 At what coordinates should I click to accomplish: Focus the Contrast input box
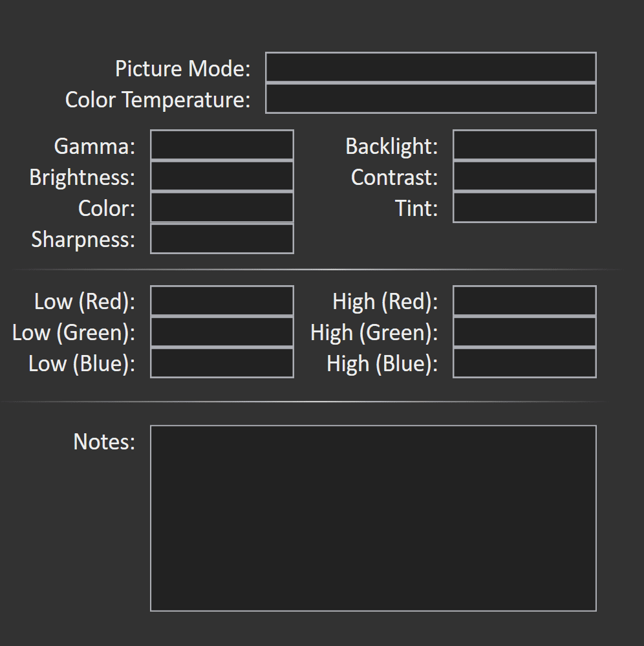(524, 177)
